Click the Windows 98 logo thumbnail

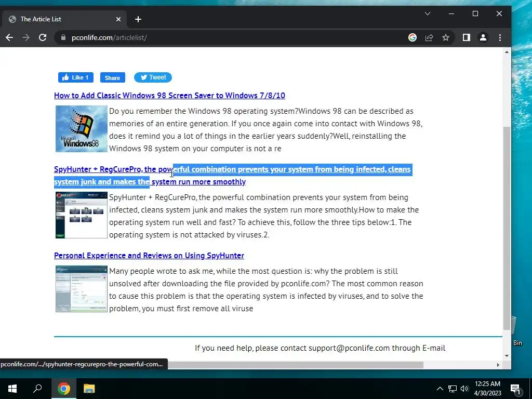82,129
